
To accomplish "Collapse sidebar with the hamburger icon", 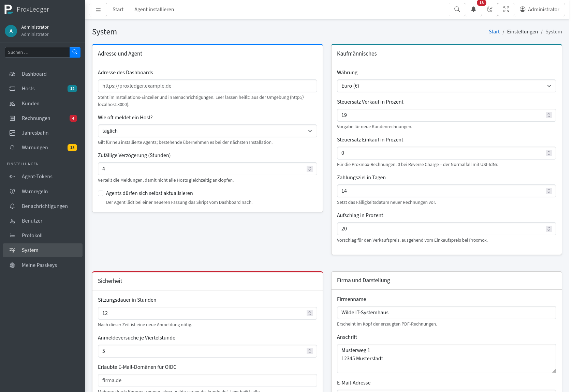I will [x=98, y=10].
